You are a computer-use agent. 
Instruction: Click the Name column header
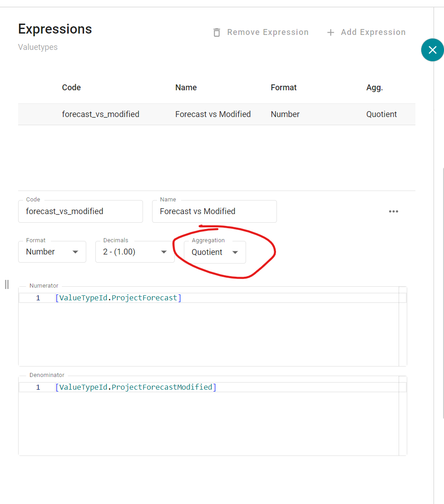pos(186,88)
